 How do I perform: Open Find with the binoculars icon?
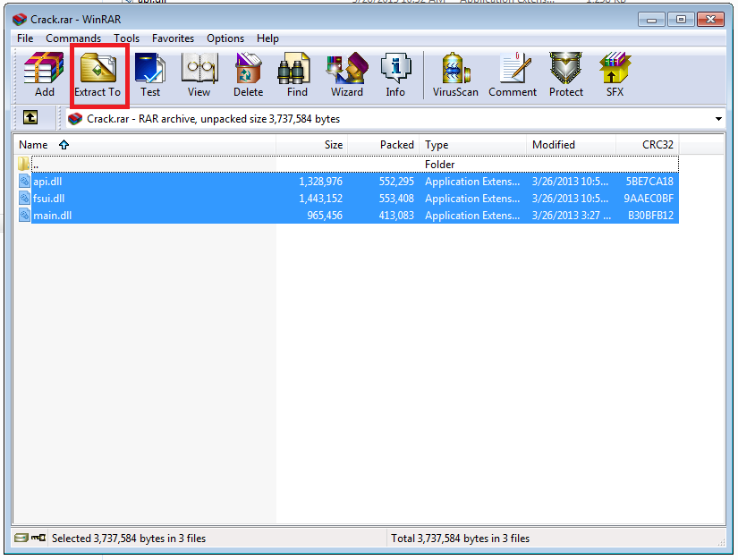(x=297, y=75)
